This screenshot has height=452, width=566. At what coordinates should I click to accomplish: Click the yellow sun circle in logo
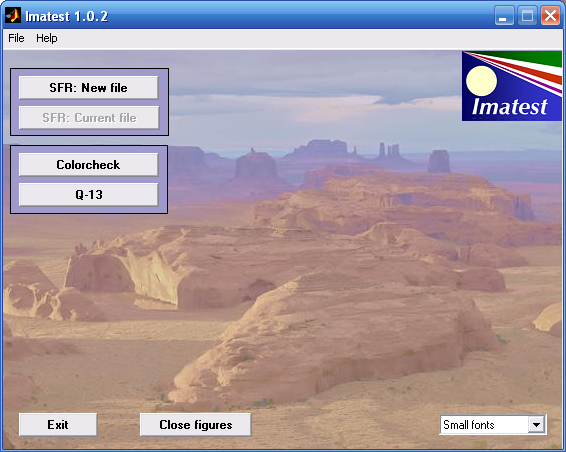(481, 81)
